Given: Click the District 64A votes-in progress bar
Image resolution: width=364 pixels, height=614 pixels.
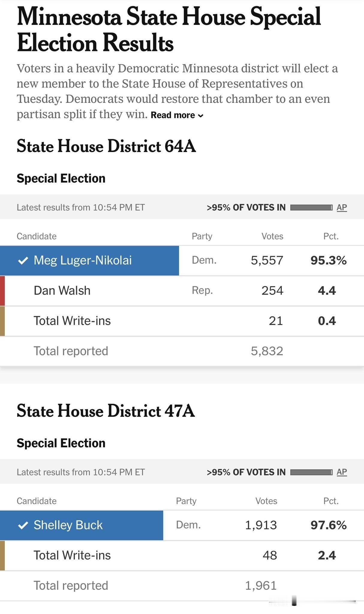Looking at the screenshot, I should 311,207.
